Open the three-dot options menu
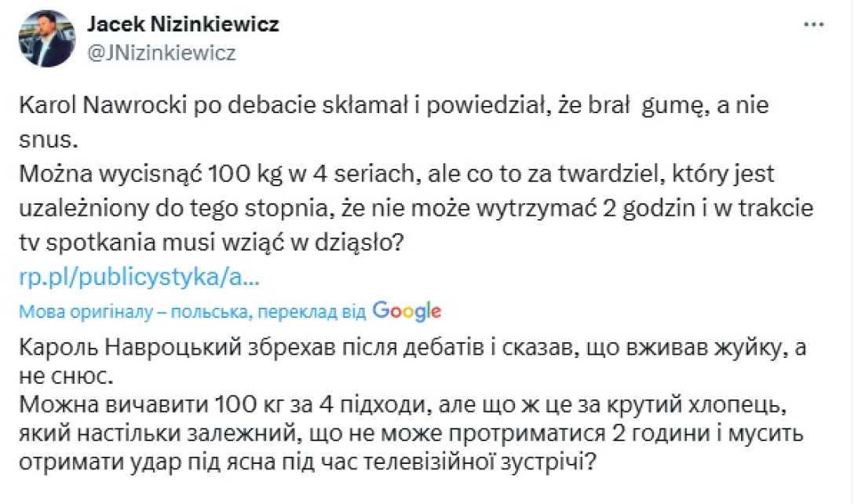The height and width of the screenshot is (504, 854). [814, 23]
